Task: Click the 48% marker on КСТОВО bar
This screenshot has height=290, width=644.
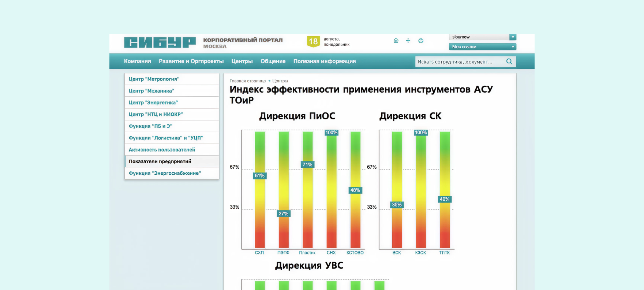Action: point(355,190)
